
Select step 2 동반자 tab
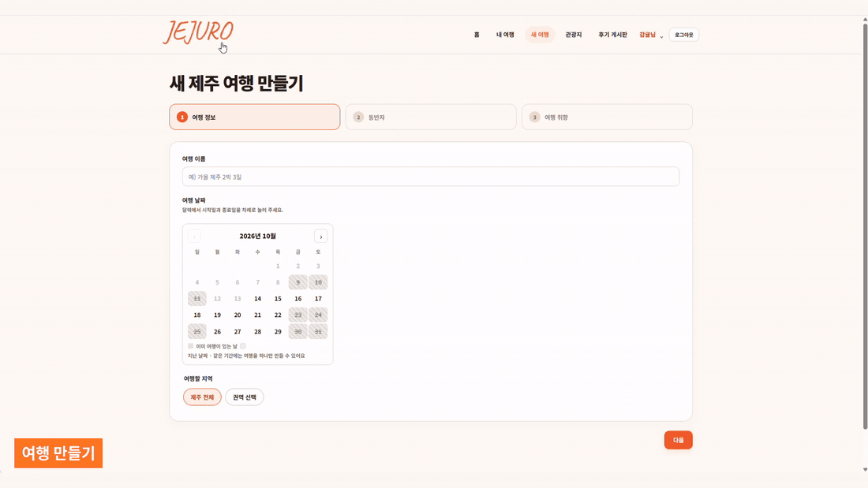click(431, 117)
